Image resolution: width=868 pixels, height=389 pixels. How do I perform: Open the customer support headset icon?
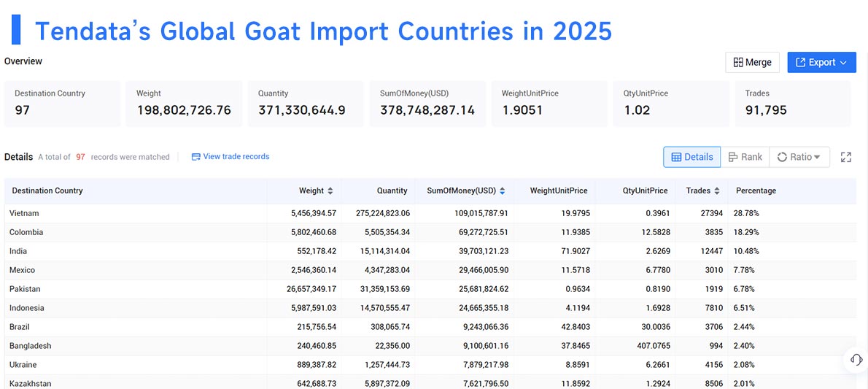pyautogui.click(x=856, y=360)
